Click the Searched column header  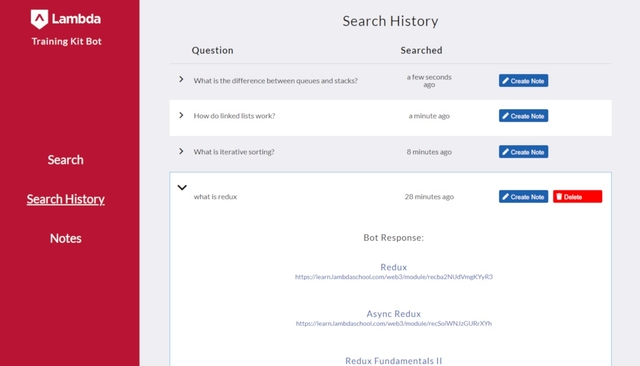coord(421,50)
